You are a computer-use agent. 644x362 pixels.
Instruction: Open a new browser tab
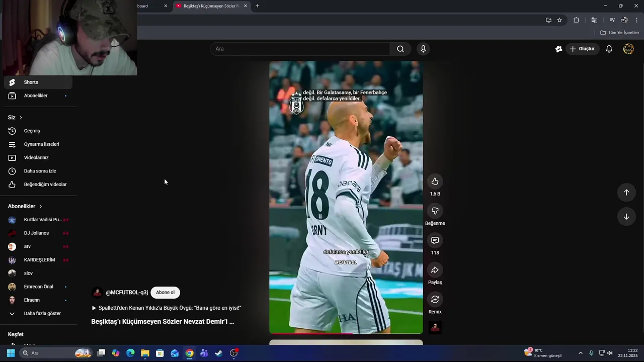[258, 6]
